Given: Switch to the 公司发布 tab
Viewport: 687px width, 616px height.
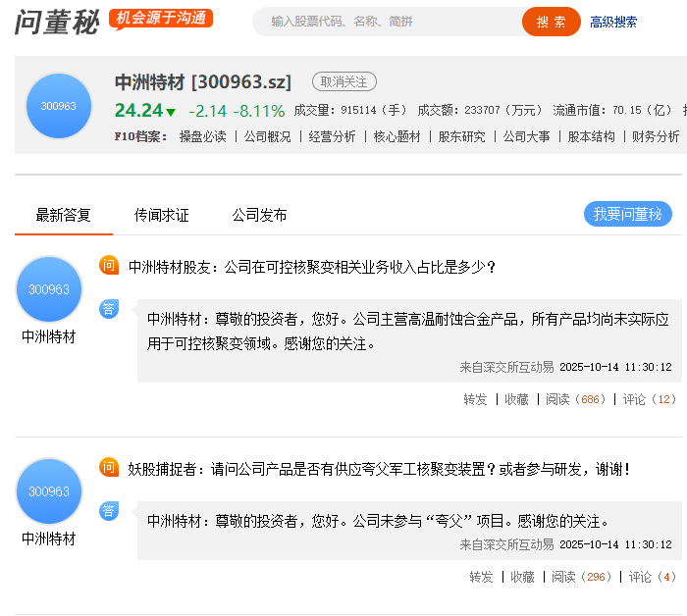Looking at the screenshot, I should point(259,215).
